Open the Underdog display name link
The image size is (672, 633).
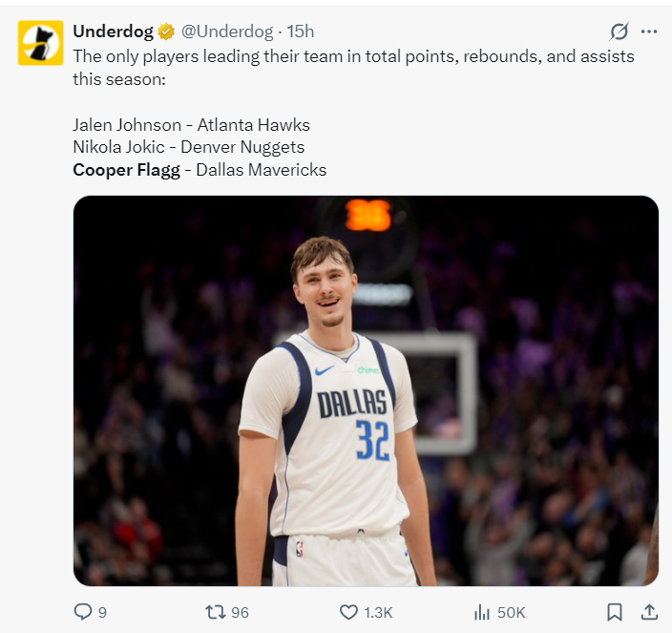[x=113, y=32]
